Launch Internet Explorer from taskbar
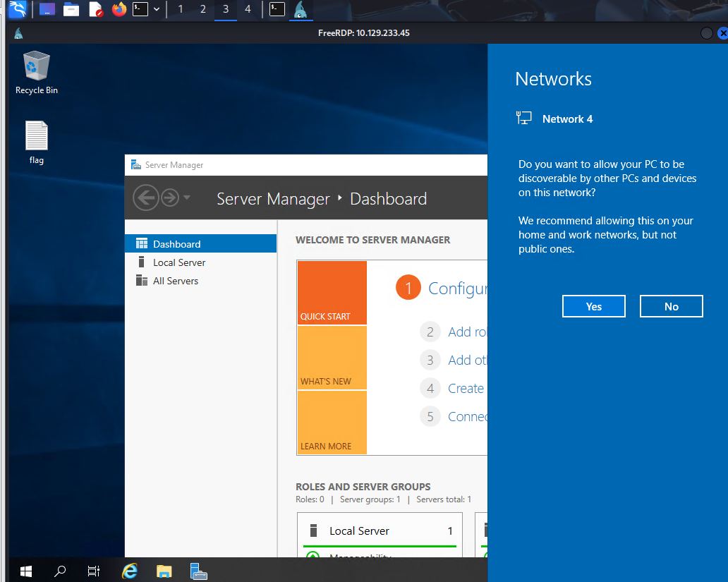The height and width of the screenshot is (582, 728). tap(130, 571)
